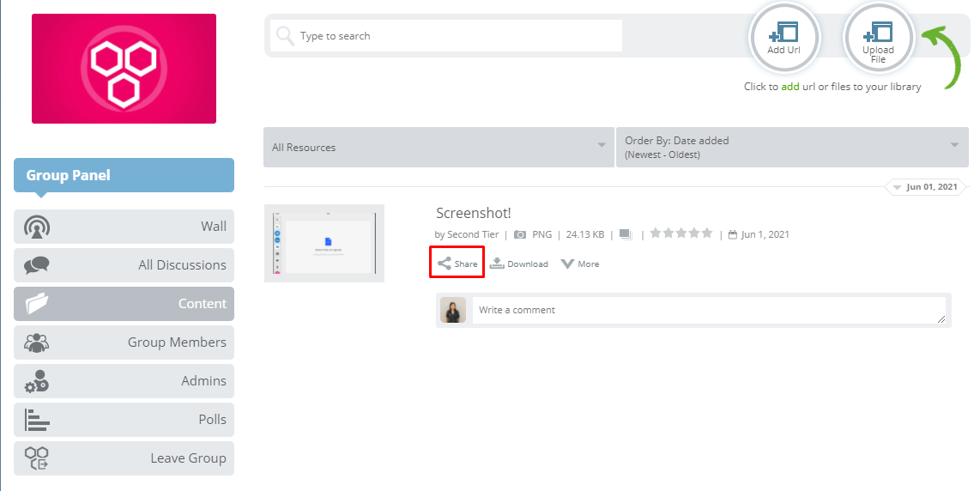This screenshot has width=980, height=491.
Task: Click the 'Click to add url or files' hint text
Action: pyautogui.click(x=832, y=87)
